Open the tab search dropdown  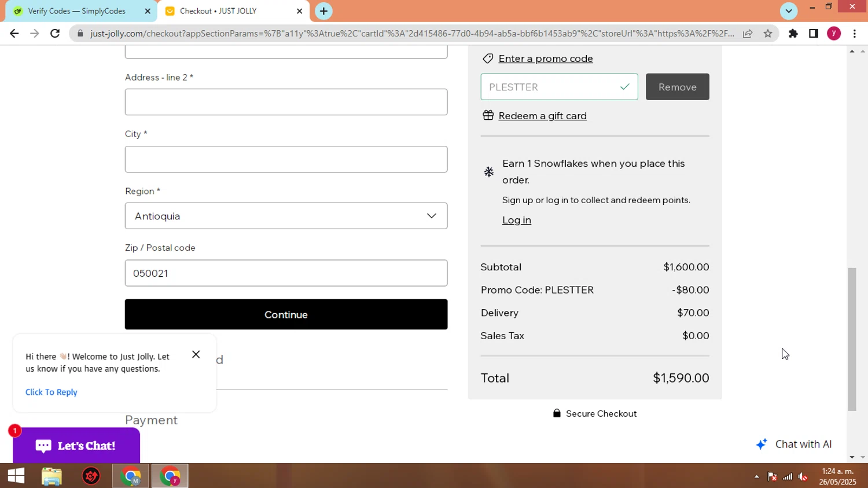tap(789, 11)
